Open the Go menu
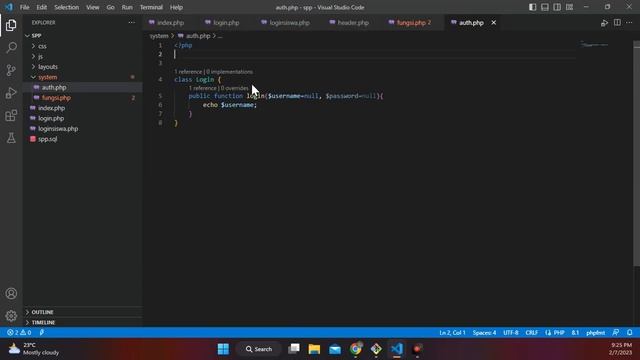Viewport: 640px width, 360px height. coord(111,7)
